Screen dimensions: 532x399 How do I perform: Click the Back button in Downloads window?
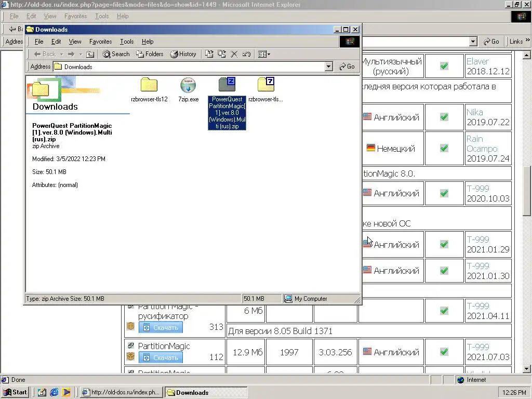[45, 54]
